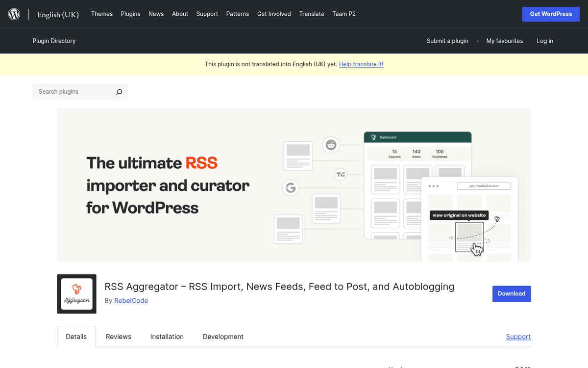Click the WordPress logo icon
Image resolution: width=588 pixels, height=368 pixels.
(x=14, y=14)
